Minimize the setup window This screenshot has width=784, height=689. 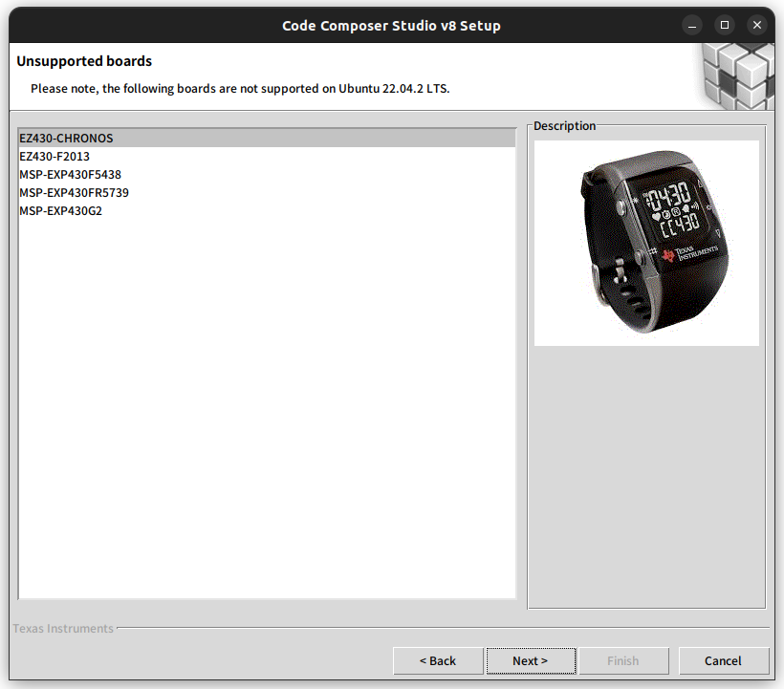tap(692, 25)
